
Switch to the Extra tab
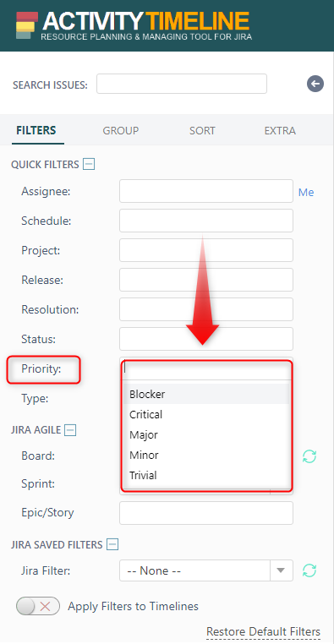[280, 131]
